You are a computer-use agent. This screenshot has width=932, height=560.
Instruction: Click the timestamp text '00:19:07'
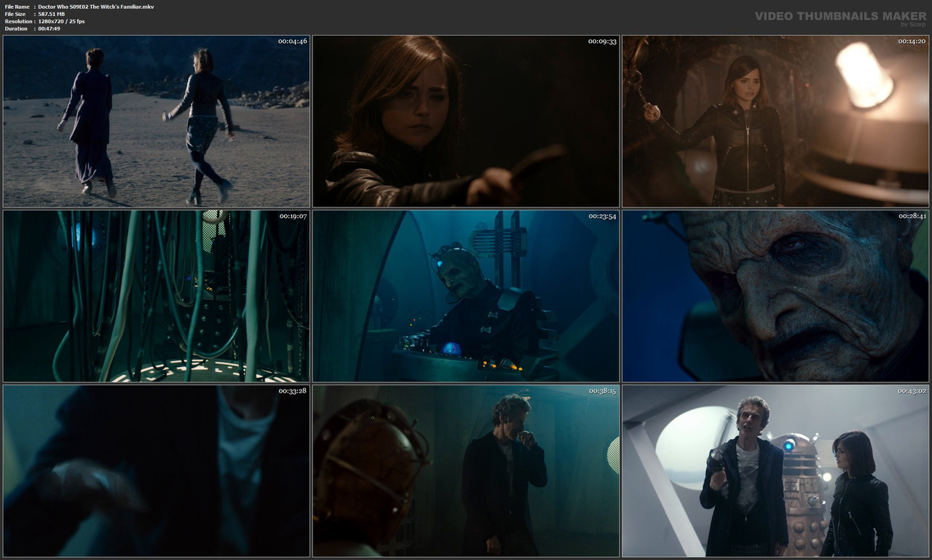(292, 216)
